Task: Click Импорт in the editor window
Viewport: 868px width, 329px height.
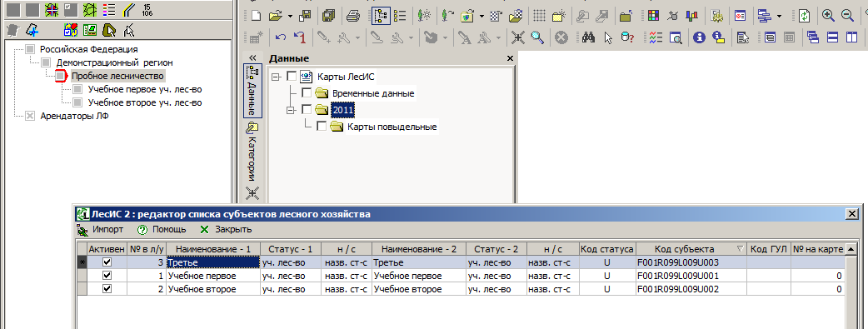Action: [100, 229]
